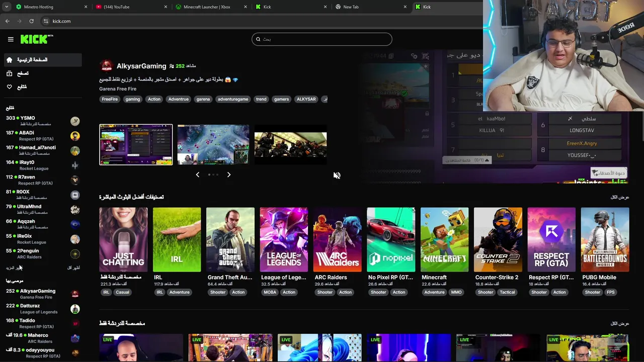Image resolution: width=644 pixels, height=362 pixels.
Task: Click FPS tag under PUBG Mobile
Action: tap(610, 292)
